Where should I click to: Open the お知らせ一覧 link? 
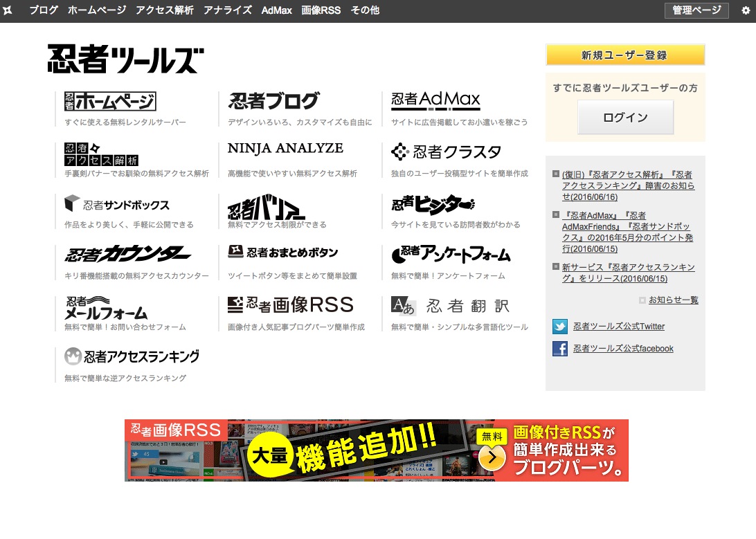tap(673, 300)
